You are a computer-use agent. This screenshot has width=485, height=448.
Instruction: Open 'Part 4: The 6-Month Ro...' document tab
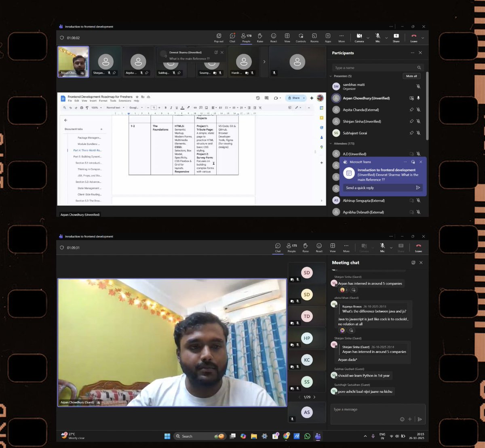[87, 150]
